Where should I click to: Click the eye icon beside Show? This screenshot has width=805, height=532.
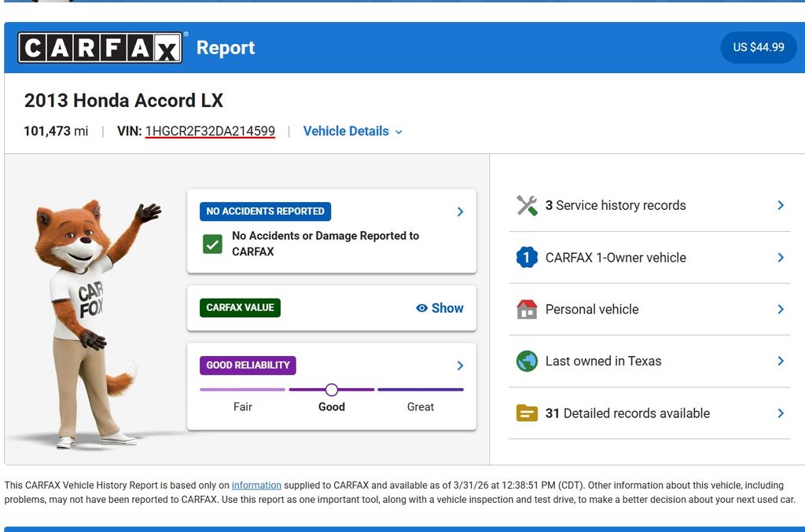tap(422, 308)
